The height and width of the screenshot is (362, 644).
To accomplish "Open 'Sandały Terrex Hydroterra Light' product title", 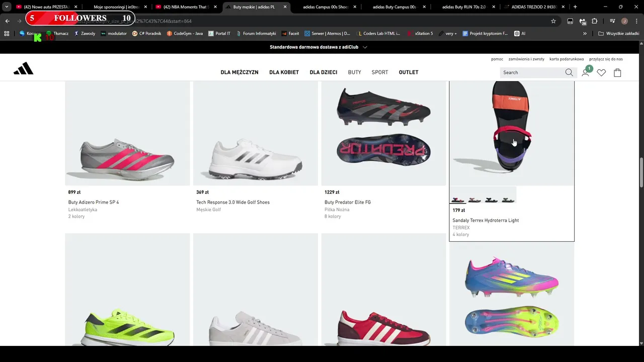I will coord(486,220).
